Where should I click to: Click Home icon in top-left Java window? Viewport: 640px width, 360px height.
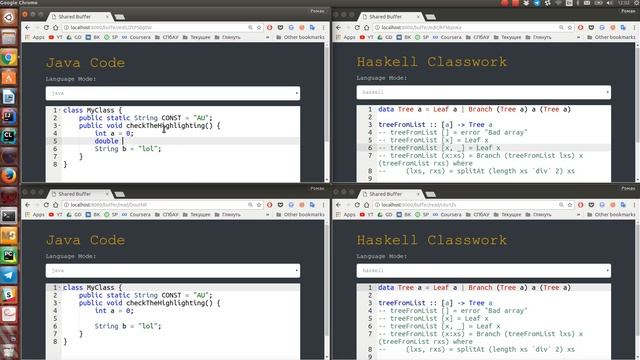[56, 27]
